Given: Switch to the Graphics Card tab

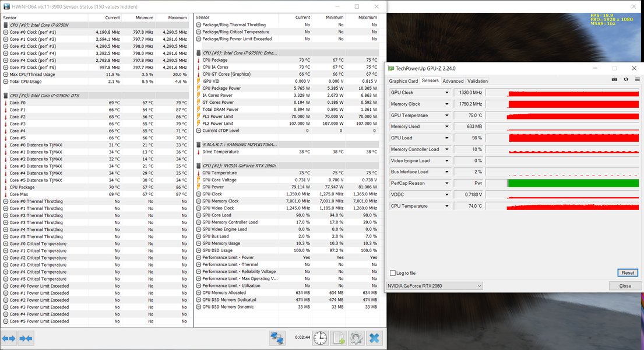Looking at the screenshot, I should pyautogui.click(x=403, y=81).
